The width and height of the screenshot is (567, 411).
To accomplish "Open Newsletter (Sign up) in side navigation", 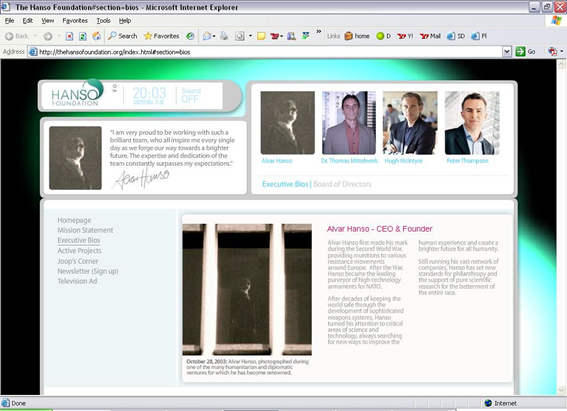I will (x=88, y=271).
